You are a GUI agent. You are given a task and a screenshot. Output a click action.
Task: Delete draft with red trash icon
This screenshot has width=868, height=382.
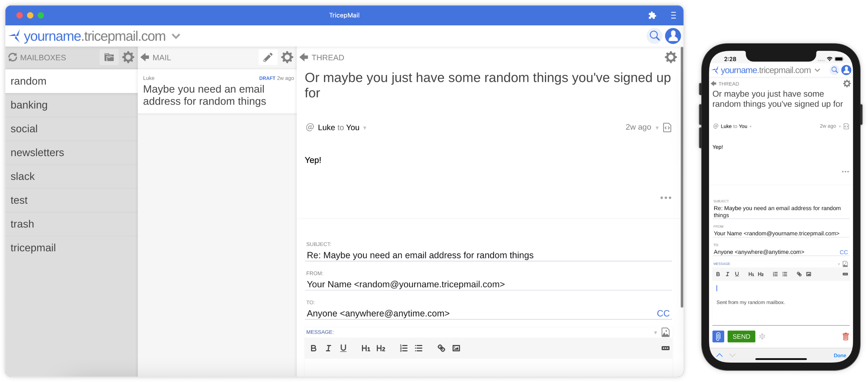coord(845,337)
